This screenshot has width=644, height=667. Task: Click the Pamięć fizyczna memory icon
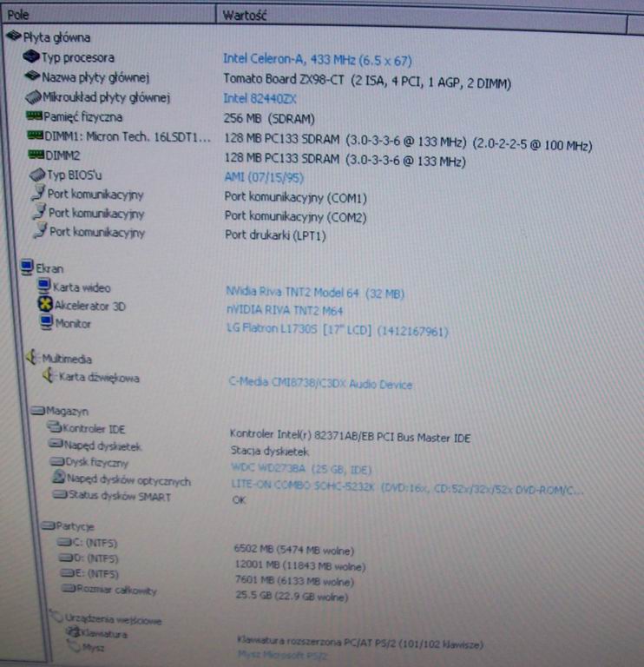tap(34, 116)
